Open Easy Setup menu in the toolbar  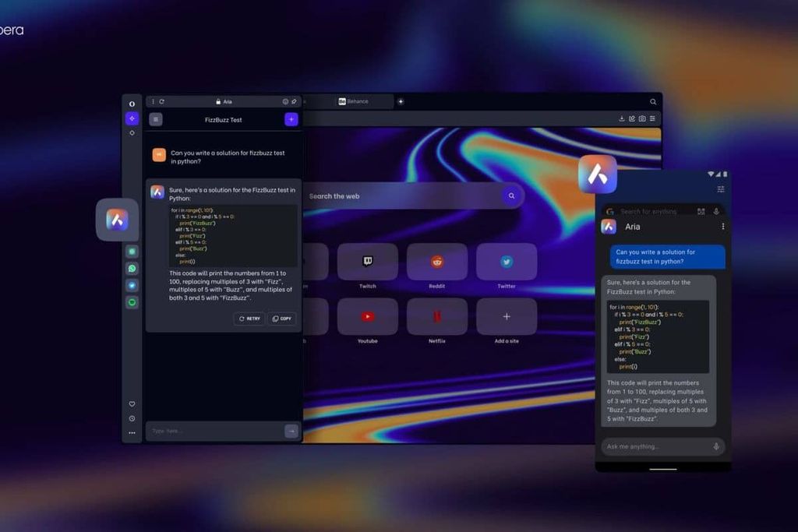(x=653, y=118)
